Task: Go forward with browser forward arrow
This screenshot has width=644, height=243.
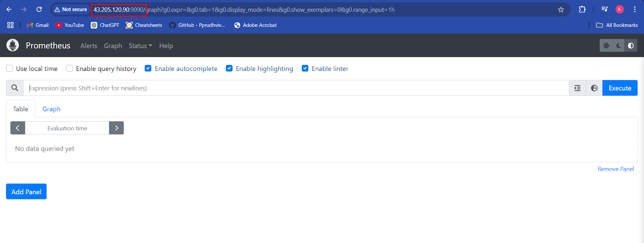Action: (24, 9)
